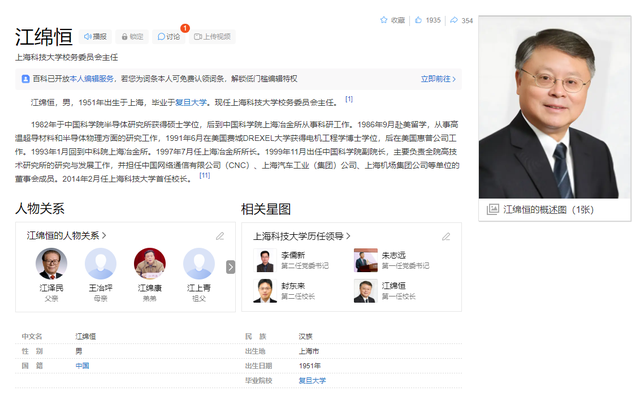Image resolution: width=640 pixels, height=400 pixels.
Task: Expand the 江绵恒的人物关系 heading
Action: [67, 236]
